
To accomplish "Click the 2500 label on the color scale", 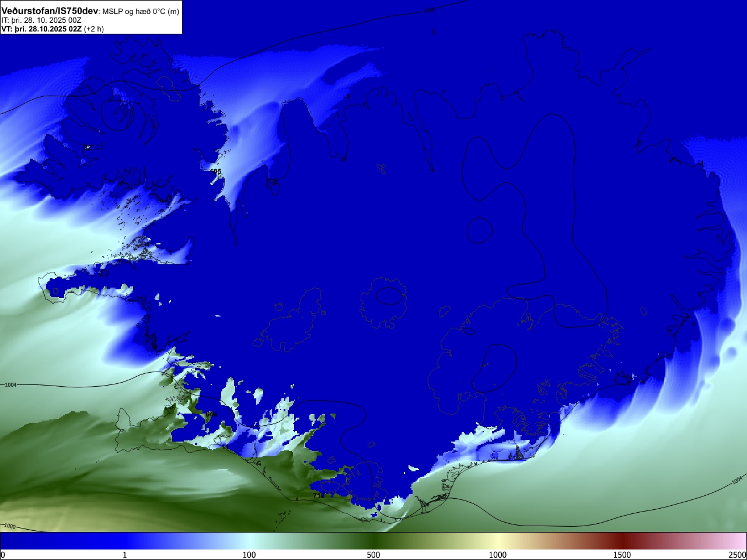I will (x=737, y=555).
